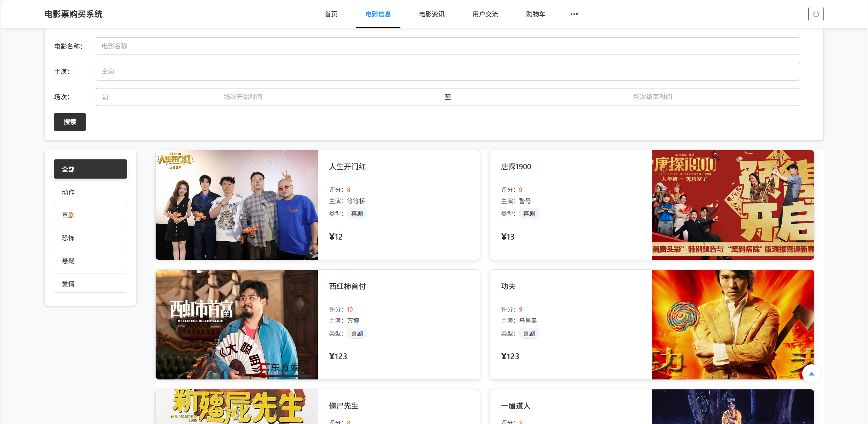Open the 场次开始时间 date picker
This screenshot has height=424, width=868.
(x=243, y=97)
